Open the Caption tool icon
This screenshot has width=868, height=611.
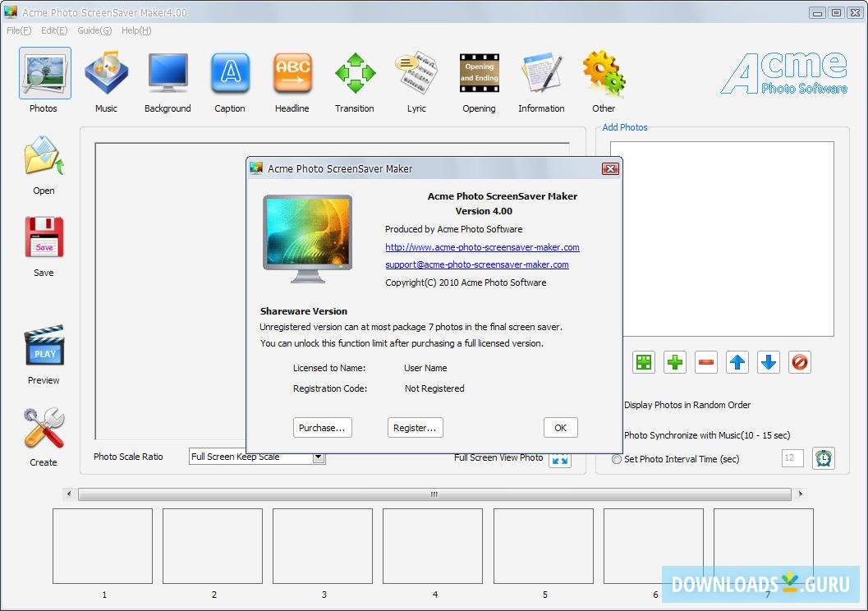pos(230,73)
